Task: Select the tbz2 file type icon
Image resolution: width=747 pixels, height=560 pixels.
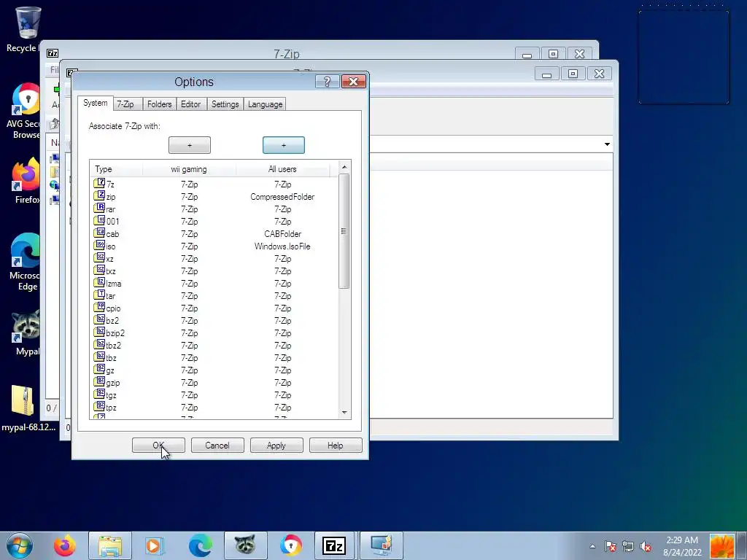Action: [x=99, y=344]
